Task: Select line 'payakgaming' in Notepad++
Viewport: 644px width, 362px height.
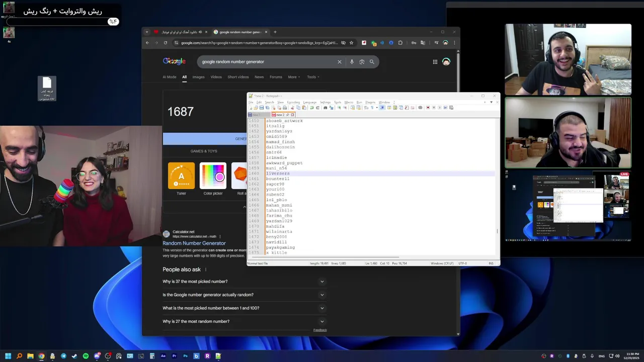Action: (x=280, y=247)
